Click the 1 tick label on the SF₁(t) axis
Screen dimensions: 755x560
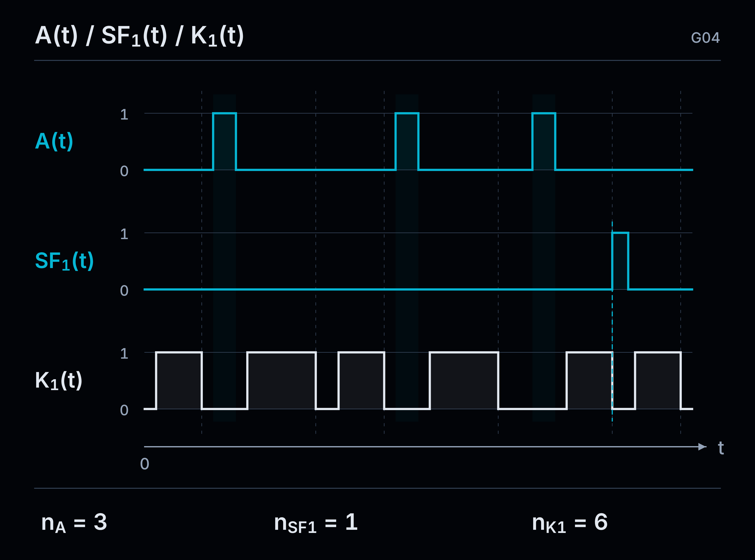coord(124,234)
